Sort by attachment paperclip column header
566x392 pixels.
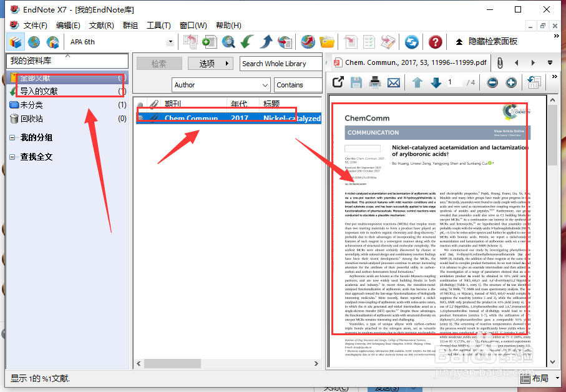click(x=154, y=104)
